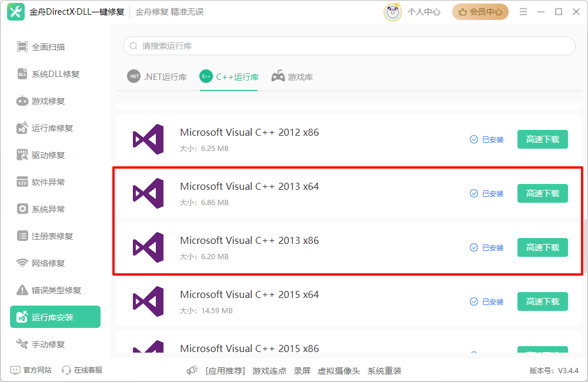
Task: Download Visual C++ 2013 x64 with 高速下载
Action: pyautogui.click(x=542, y=193)
